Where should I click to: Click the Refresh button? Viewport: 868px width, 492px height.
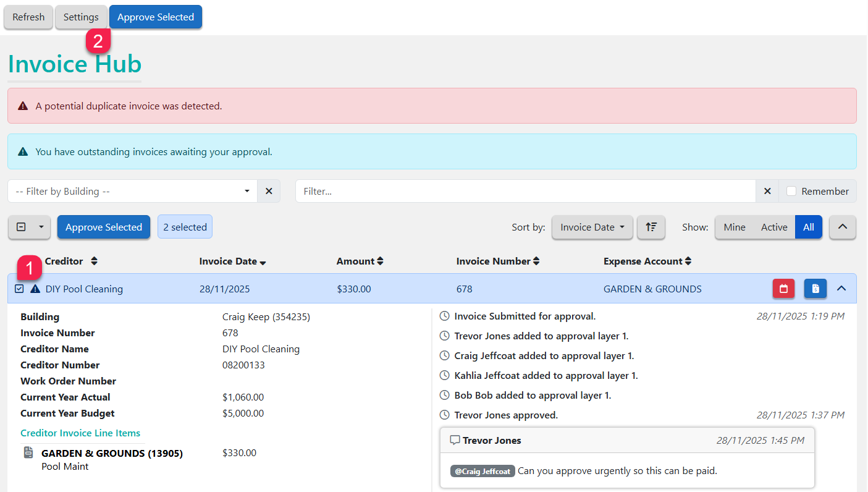coord(28,17)
